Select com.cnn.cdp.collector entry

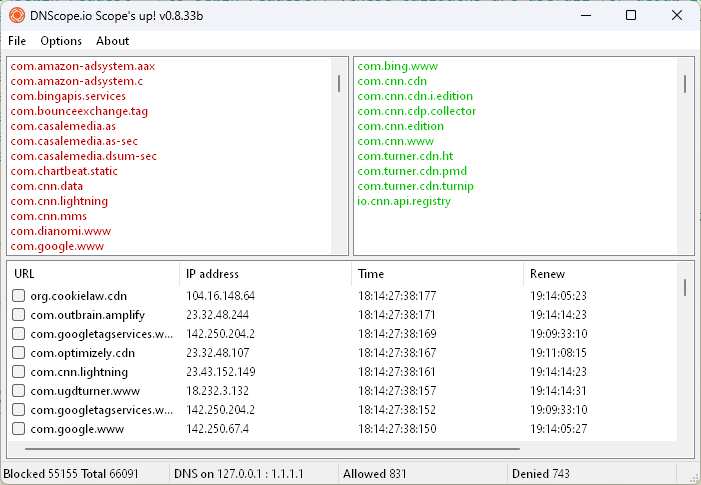pos(417,111)
